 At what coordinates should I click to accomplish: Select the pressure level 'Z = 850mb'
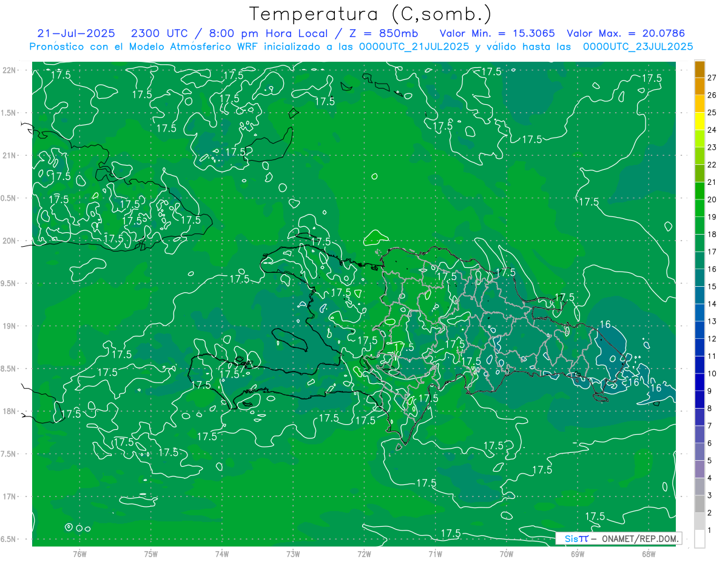coord(383,33)
